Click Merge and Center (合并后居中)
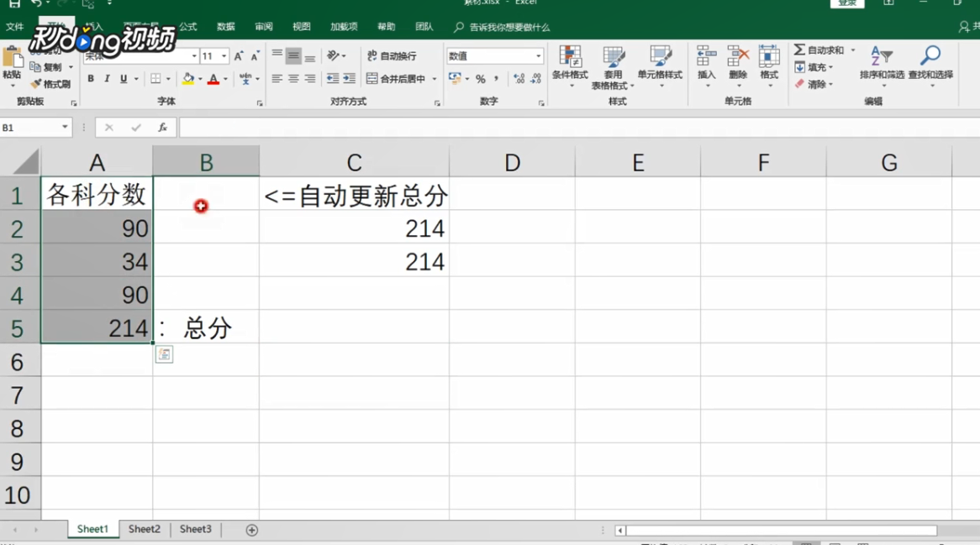 point(396,79)
